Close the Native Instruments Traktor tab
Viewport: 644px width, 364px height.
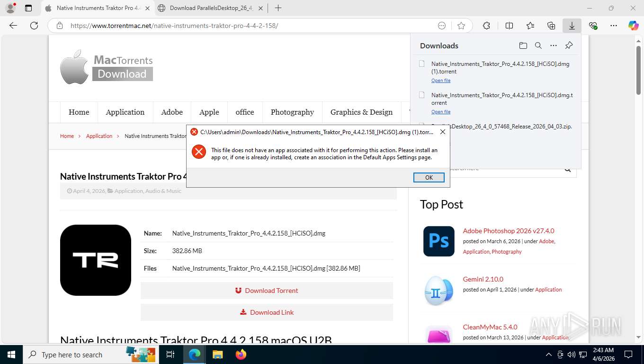(147, 8)
